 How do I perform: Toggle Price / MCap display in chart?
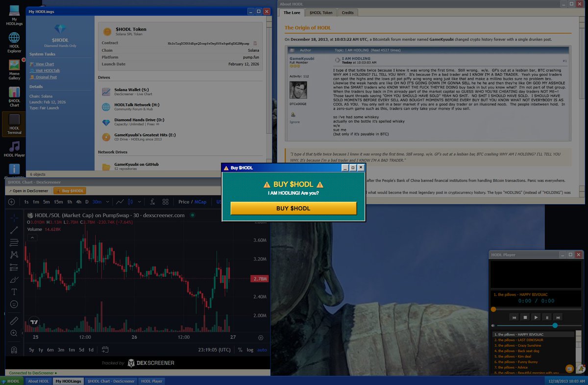click(x=193, y=202)
